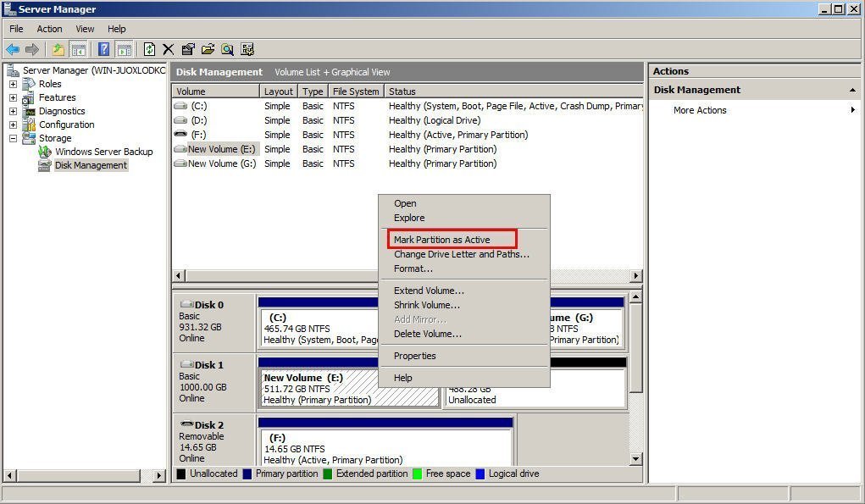Select the Server Manager root node
The height and width of the screenshot is (504, 865).
(94, 70)
